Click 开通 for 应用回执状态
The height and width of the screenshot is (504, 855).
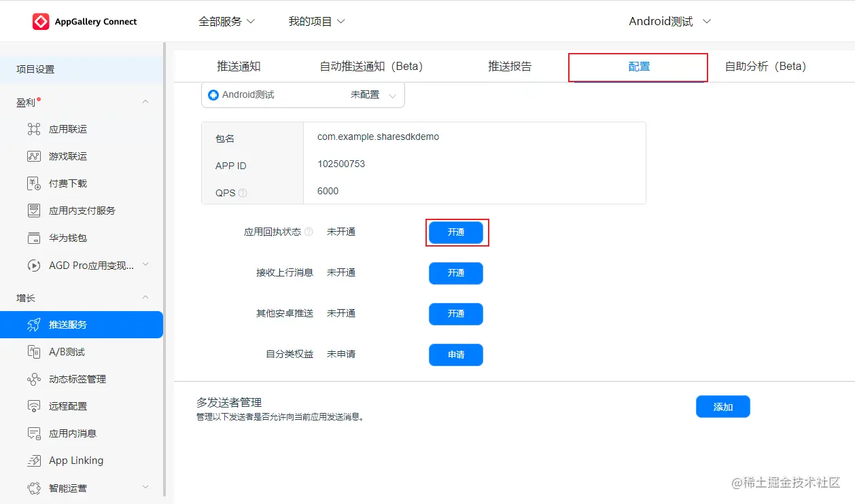457,232
